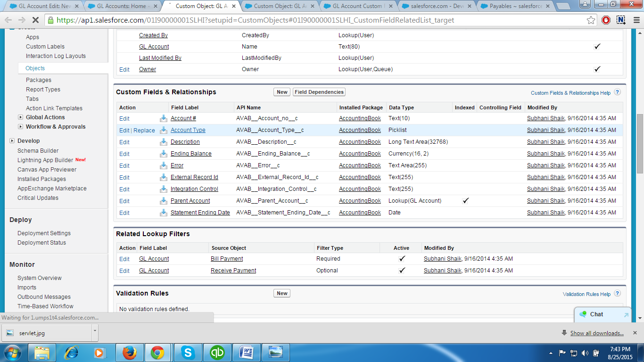Open Skype from the taskbar
This screenshot has width=644, height=362.
pyautogui.click(x=188, y=352)
